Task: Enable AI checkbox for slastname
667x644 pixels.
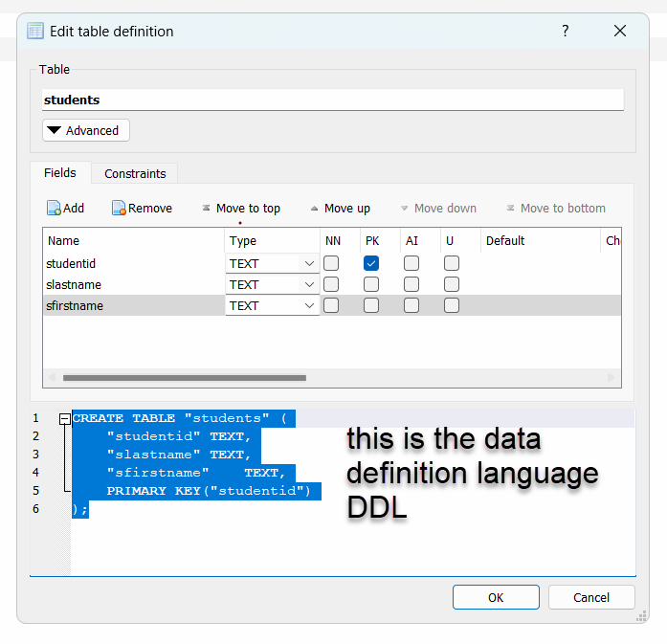Action: pyautogui.click(x=411, y=284)
